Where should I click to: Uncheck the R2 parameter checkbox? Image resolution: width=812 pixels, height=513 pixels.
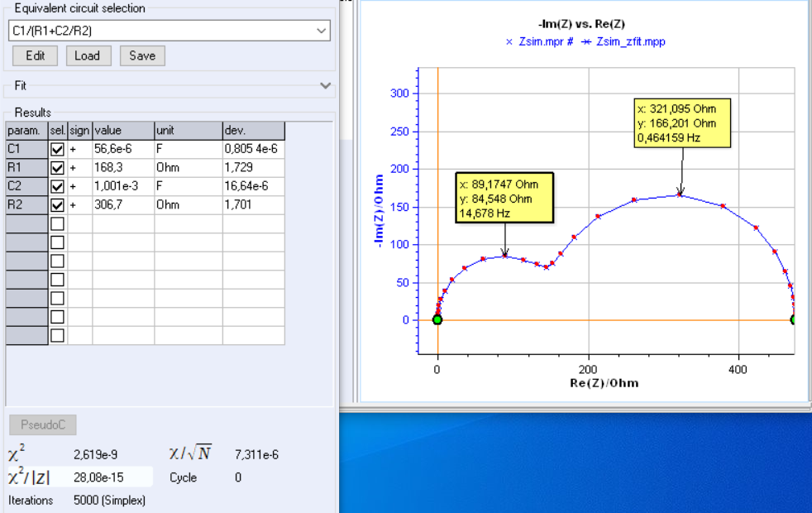click(58, 205)
